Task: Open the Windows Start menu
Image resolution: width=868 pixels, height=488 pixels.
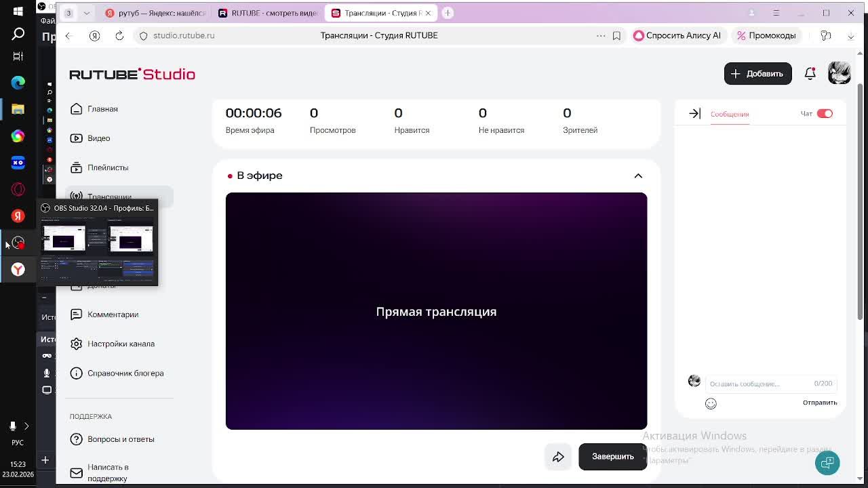Action: [18, 11]
